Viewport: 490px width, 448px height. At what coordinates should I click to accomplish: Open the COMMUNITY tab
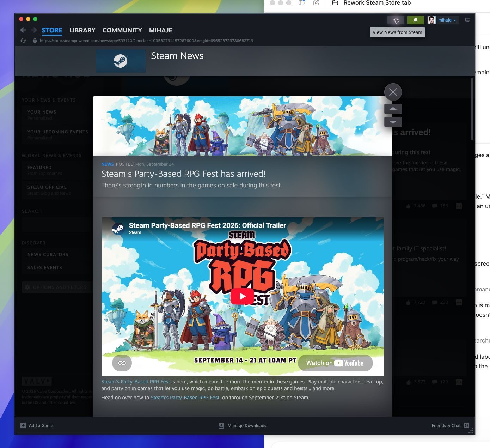click(x=122, y=30)
